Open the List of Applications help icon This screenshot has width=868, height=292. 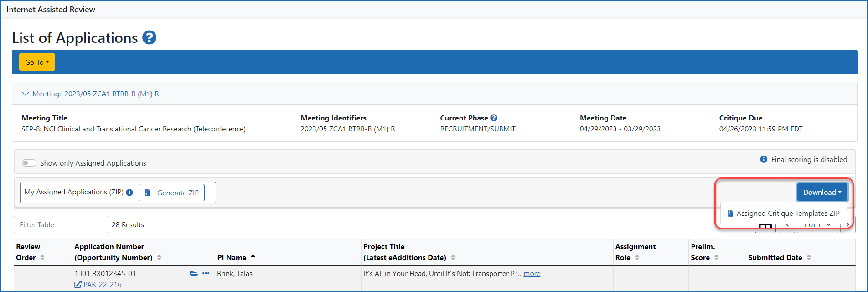point(149,38)
